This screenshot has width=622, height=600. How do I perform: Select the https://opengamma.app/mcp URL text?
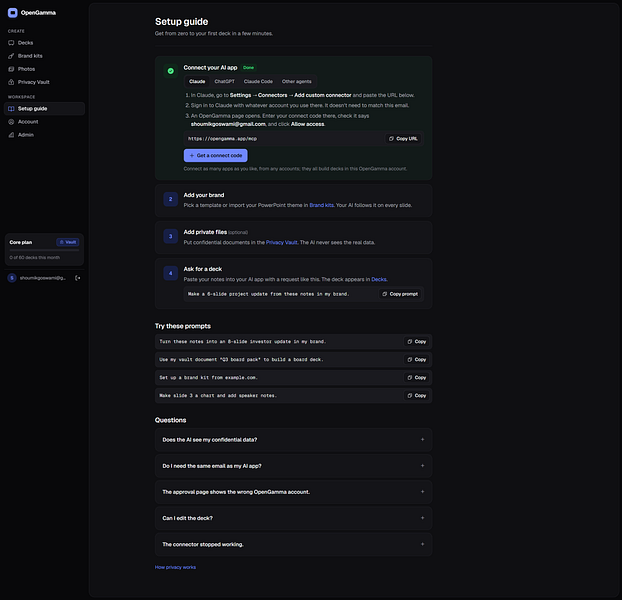[222, 139]
